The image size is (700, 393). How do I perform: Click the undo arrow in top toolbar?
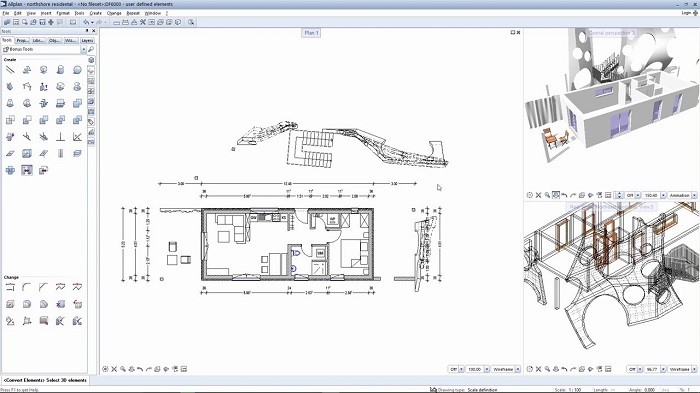click(86, 22)
